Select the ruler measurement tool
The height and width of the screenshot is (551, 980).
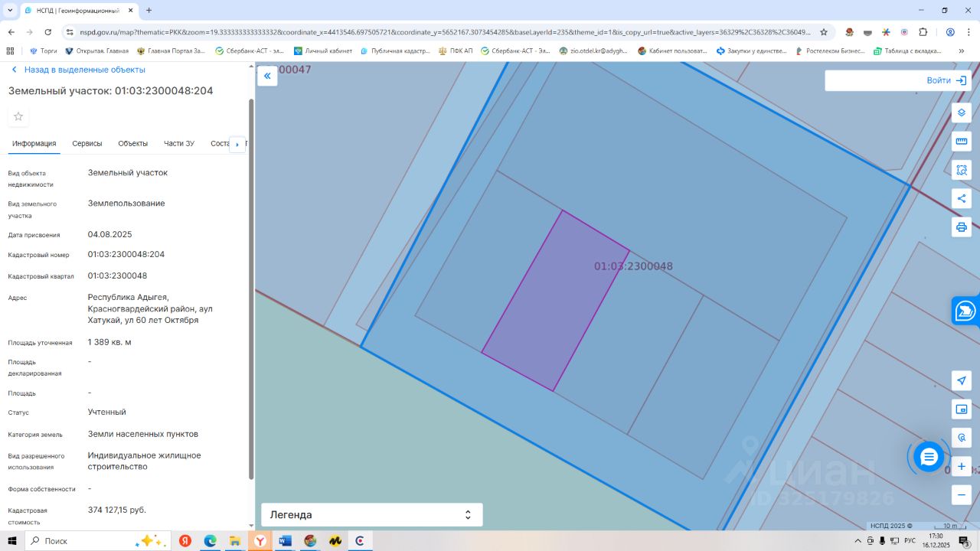click(962, 141)
